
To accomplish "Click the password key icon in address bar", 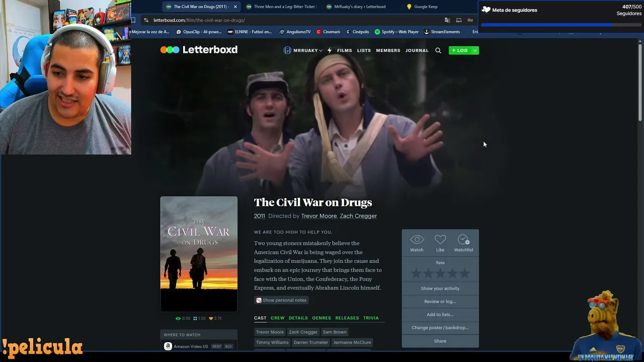I will [470, 20].
